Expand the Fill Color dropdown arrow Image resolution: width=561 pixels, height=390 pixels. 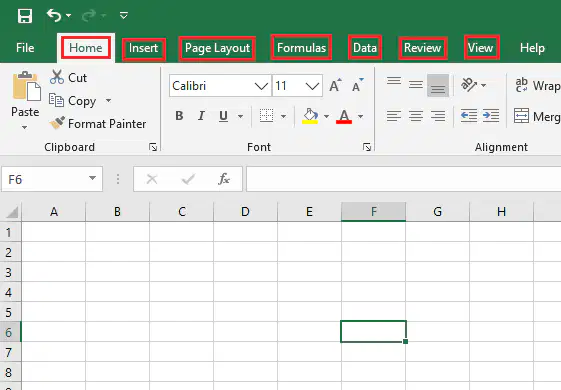[x=326, y=116]
